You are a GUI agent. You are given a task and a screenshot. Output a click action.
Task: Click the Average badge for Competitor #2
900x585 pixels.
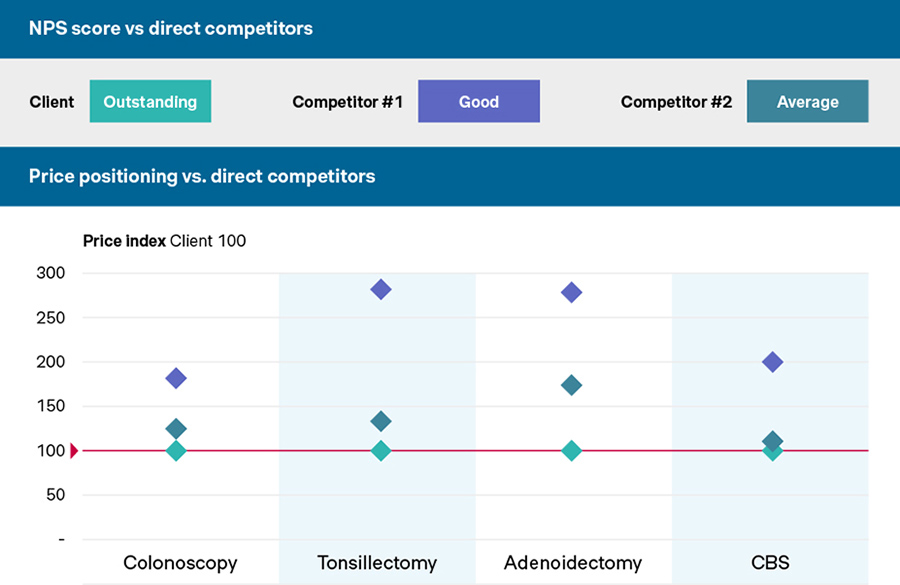point(807,102)
